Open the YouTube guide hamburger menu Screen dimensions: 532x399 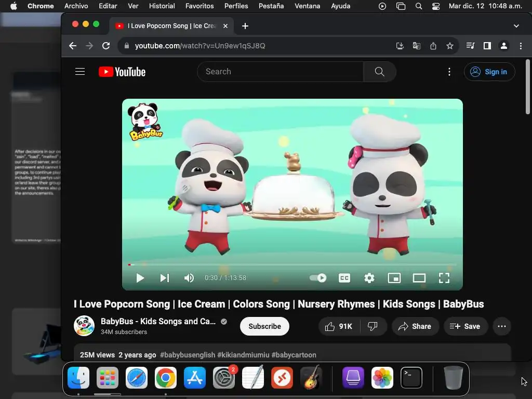tap(80, 72)
